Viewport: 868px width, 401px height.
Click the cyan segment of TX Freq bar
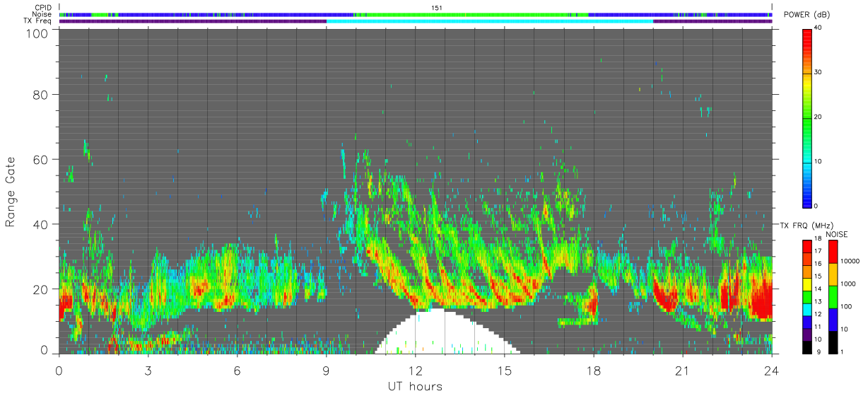(489, 21)
